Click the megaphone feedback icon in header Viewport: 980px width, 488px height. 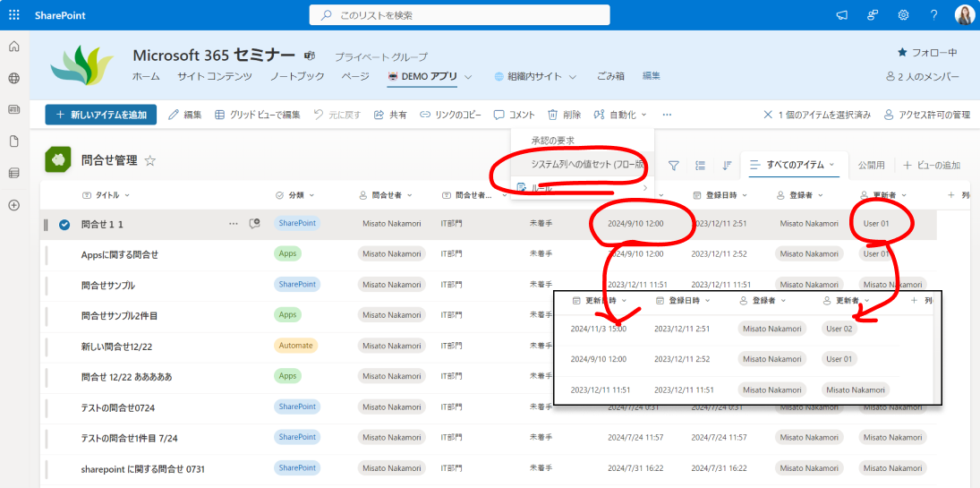coord(842,15)
